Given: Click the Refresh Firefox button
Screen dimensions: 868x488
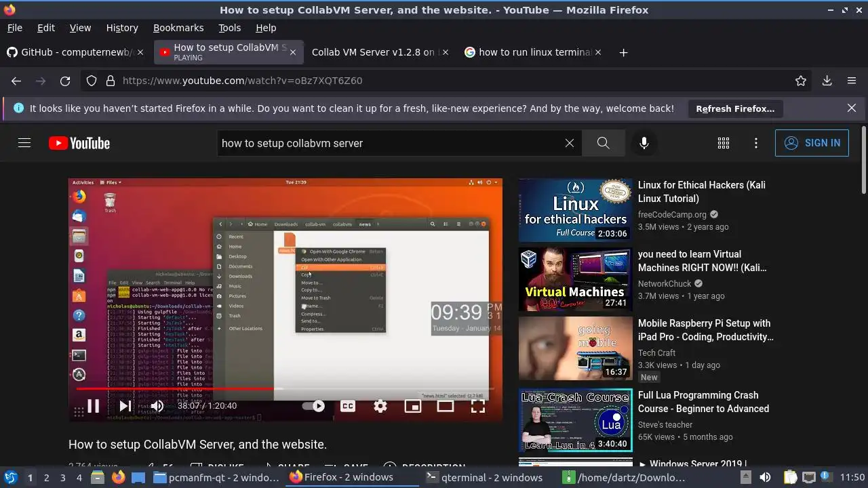Looking at the screenshot, I should click(735, 108).
